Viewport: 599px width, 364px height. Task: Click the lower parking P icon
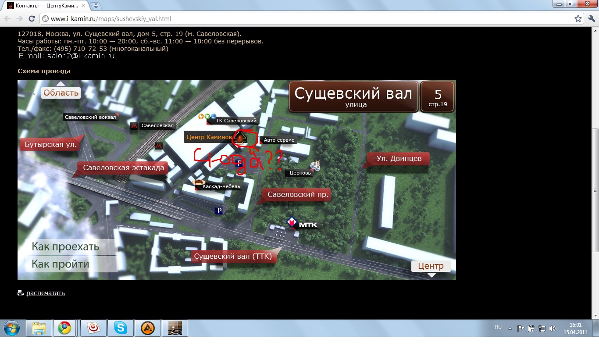click(219, 211)
